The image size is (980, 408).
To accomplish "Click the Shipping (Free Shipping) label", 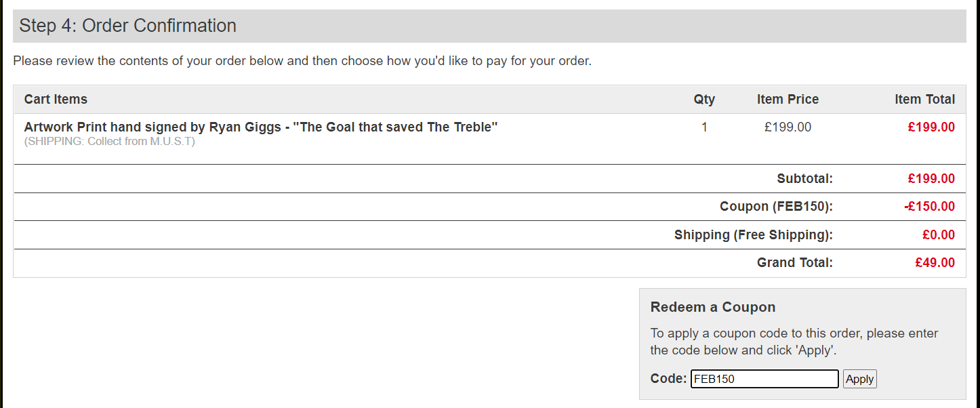I will pyautogui.click(x=753, y=235).
